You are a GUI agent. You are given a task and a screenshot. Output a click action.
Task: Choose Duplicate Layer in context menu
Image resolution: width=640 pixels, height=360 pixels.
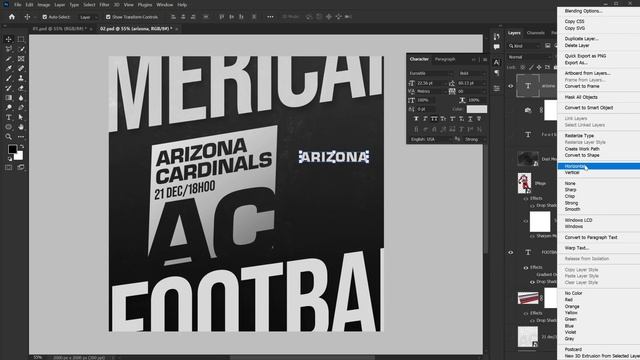pos(582,39)
